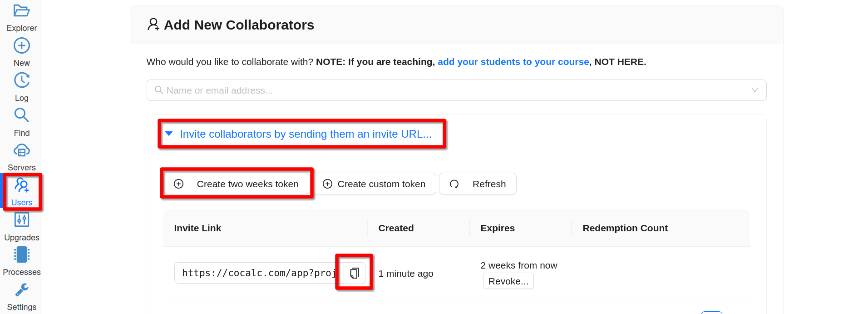Open the Explorer folder icon
Image resolution: width=868 pixels, height=314 pixels.
point(21,11)
